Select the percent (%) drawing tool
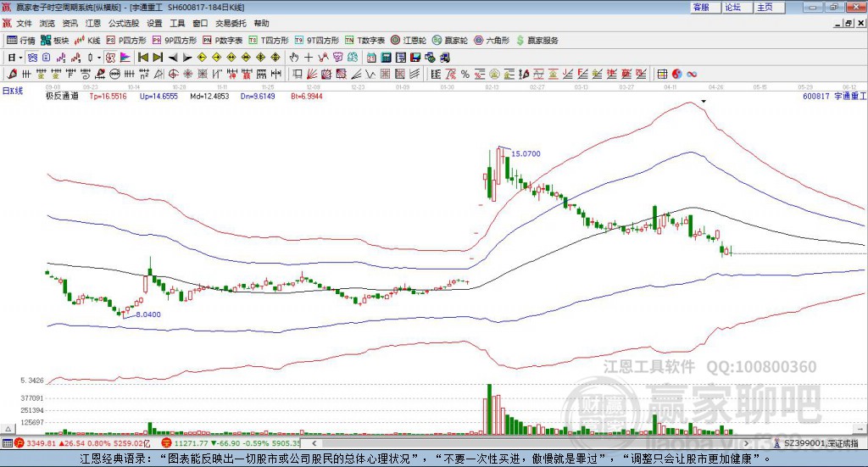This screenshot has height=467, width=868. (465, 74)
